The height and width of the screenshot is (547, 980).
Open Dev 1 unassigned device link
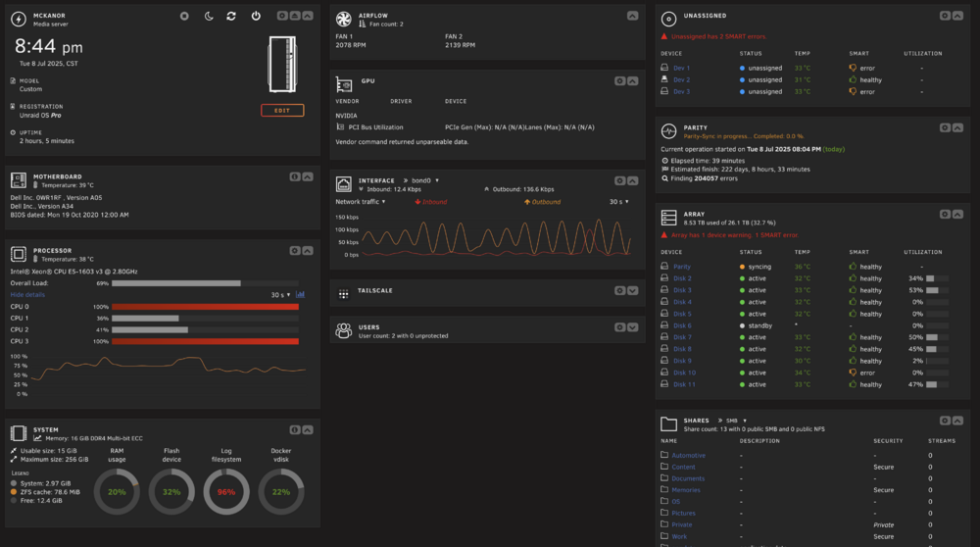[x=681, y=69]
